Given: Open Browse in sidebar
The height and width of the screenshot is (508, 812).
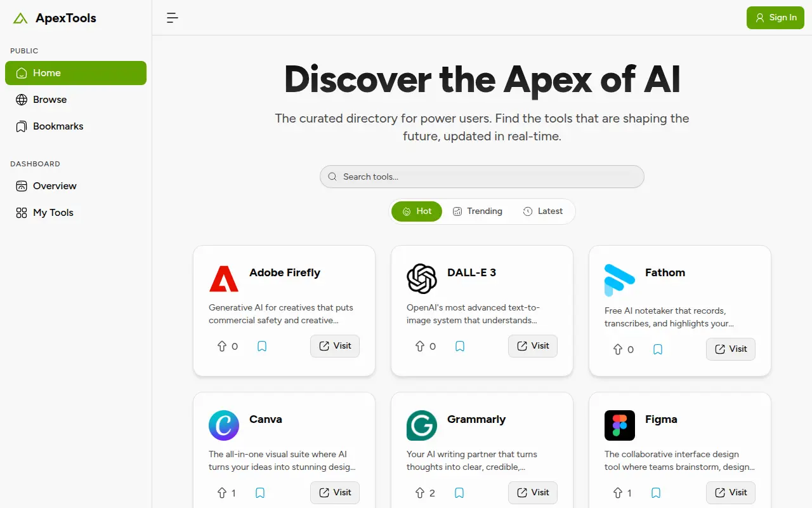Looking at the screenshot, I should 75,100.
